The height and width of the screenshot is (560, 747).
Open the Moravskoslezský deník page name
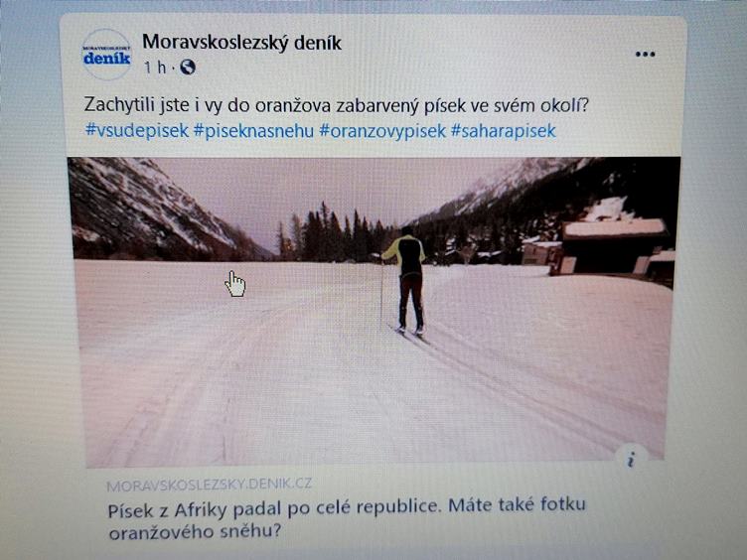pos(241,43)
